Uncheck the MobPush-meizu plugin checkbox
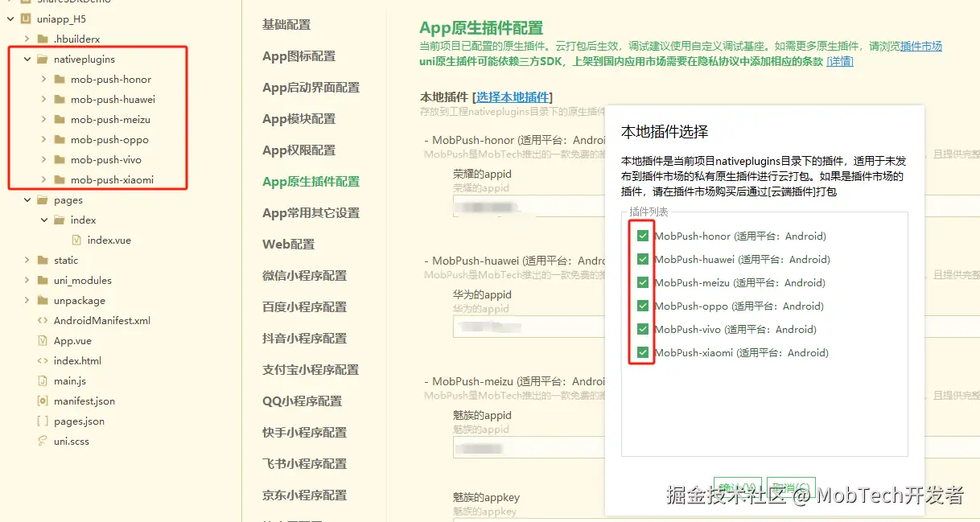The height and width of the screenshot is (522, 980). pos(642,282)
